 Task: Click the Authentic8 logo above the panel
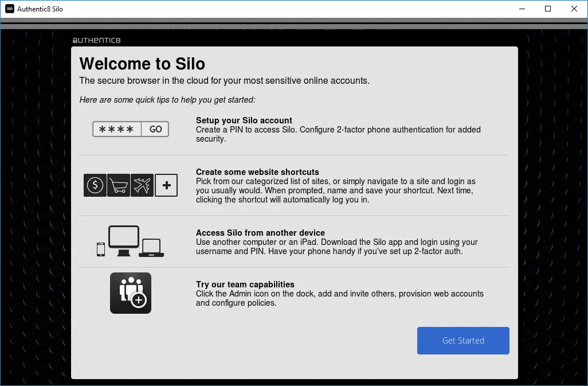coord(96,40)
